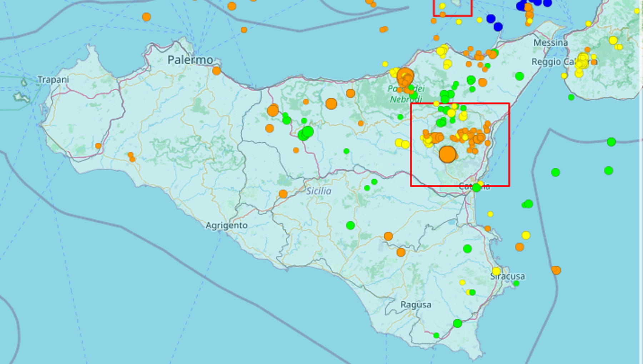Select the yellow offshore marker northeast of Siracusa
This screenshot has width=643, height=364.
(526, 235)
